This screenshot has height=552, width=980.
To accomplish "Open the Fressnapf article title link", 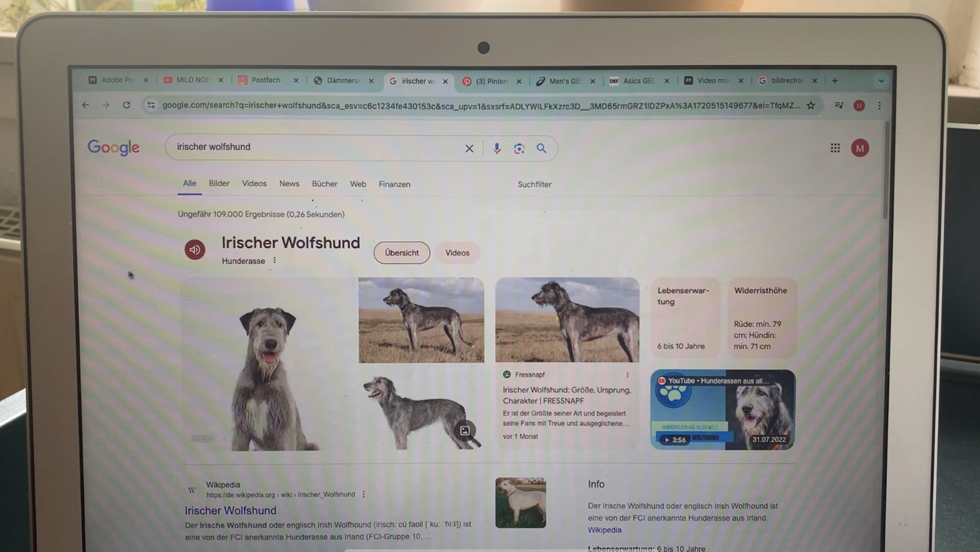I will (567, 395).
